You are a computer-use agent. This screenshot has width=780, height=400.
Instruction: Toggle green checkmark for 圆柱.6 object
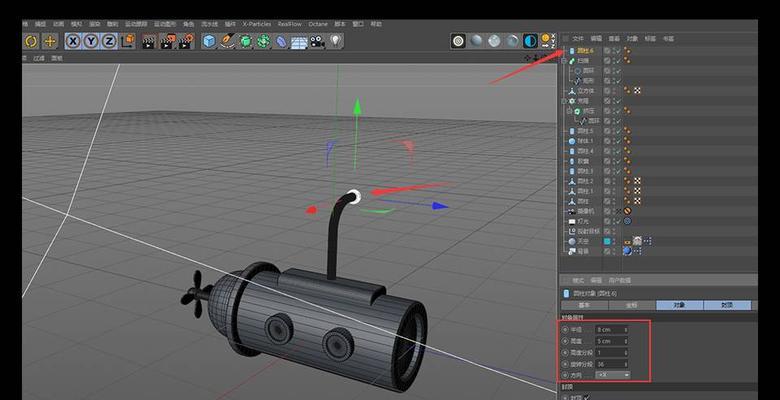click(x=618, y=51)
